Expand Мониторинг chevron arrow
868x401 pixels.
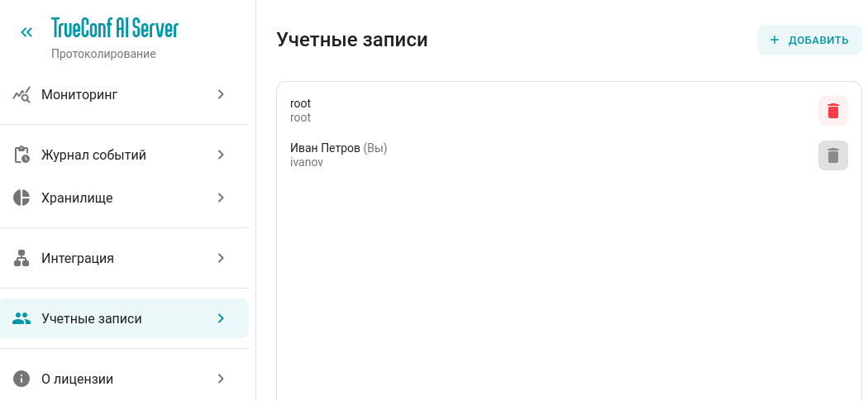[x=221, y=95]
